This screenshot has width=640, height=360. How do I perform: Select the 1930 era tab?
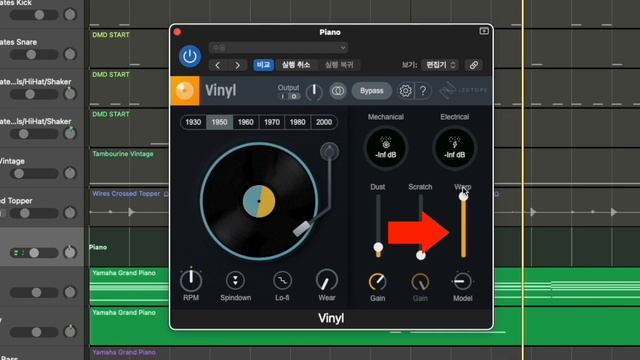point(193,122)
